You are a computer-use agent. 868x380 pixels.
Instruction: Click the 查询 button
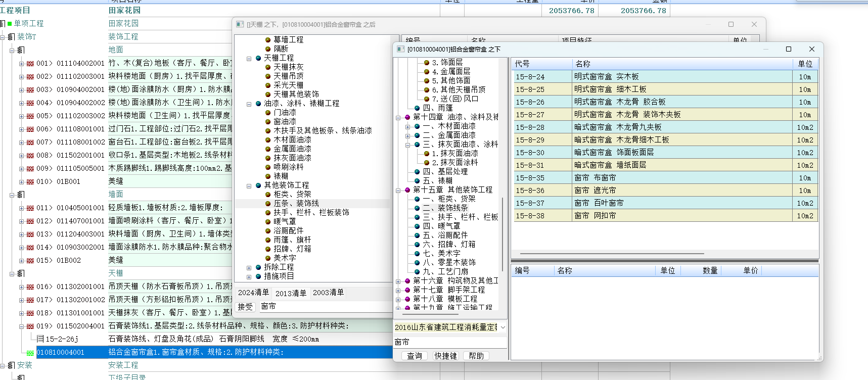coord(415,356)
